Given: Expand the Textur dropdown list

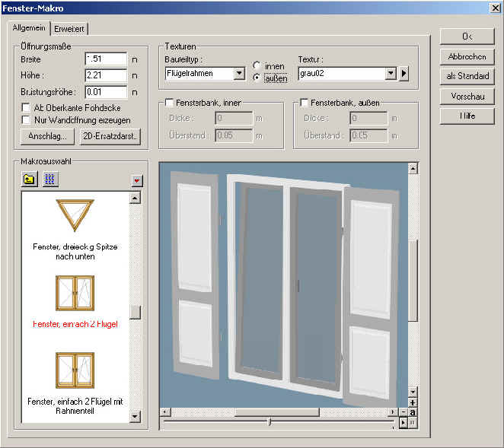Looking at the screenshot, I should (391, 74).
